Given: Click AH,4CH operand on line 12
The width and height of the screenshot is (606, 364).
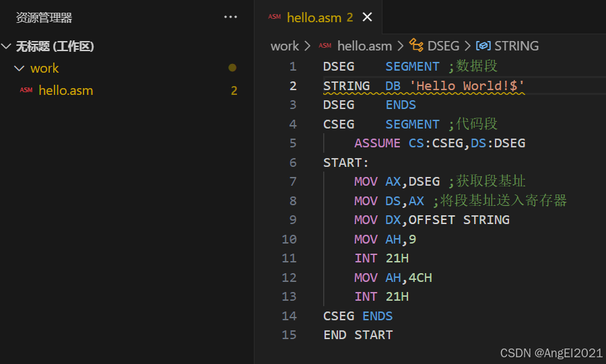Looking at the screenshot, I should pos(409,277).
